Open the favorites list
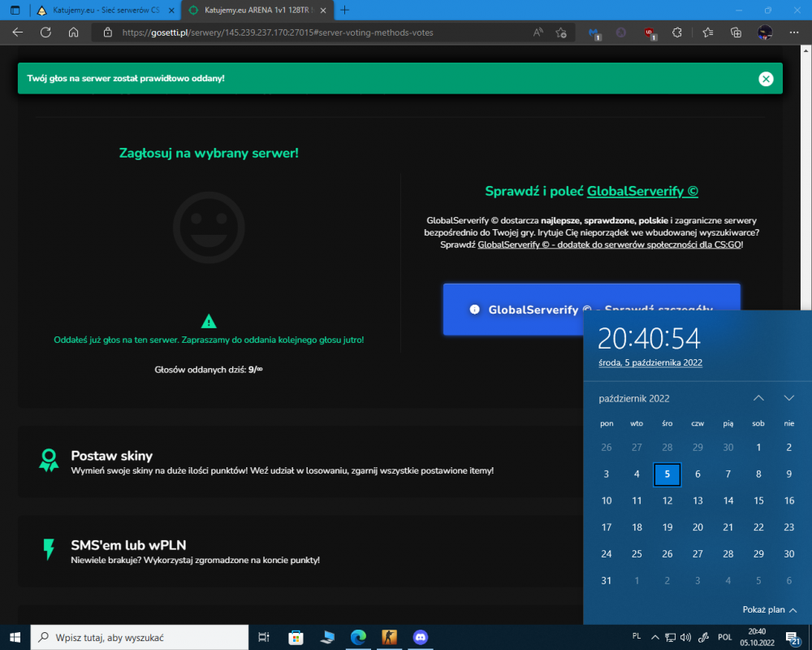812x650 pixels. coord(708,32)
